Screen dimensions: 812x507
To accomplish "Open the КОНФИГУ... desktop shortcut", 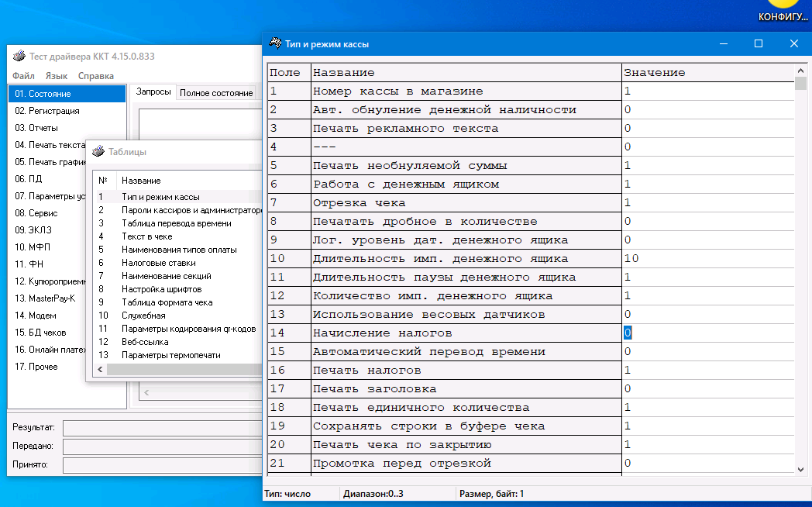I will (x=783, y=12).
